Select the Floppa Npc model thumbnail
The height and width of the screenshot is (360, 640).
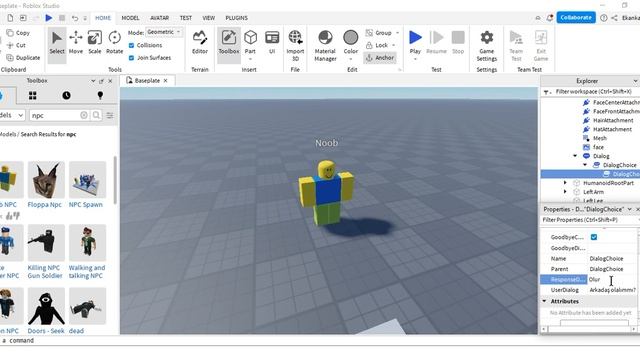point(46,180)
